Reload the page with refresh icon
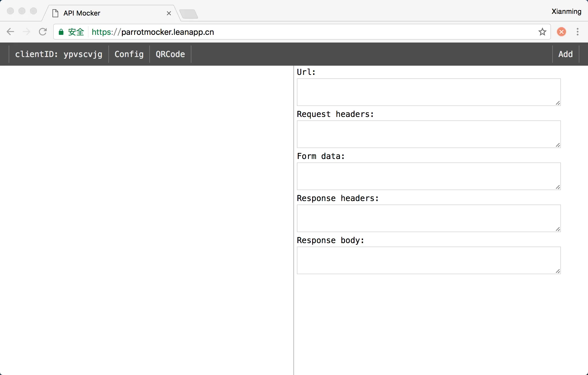Viewport: 588px width, 375px height. (x=43, y=32)
